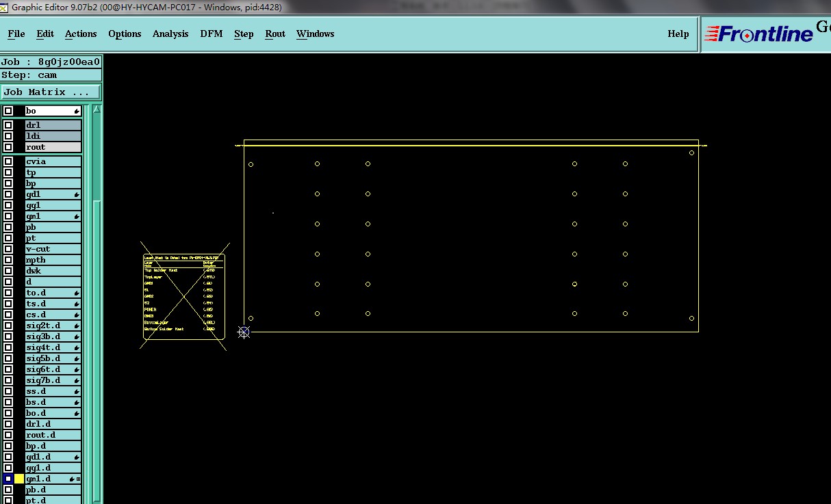Screen dimensions: 831x504
Task: Select the bp layer name
Action: [53, 183]
